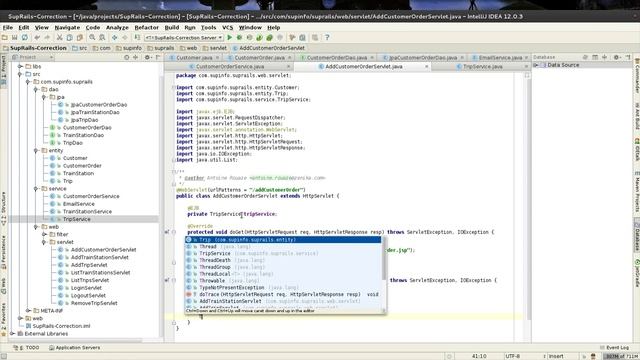Click the supinfo breadcrumb in navigation bar
The height and width of the screenshot is (360, 640).
129,48
